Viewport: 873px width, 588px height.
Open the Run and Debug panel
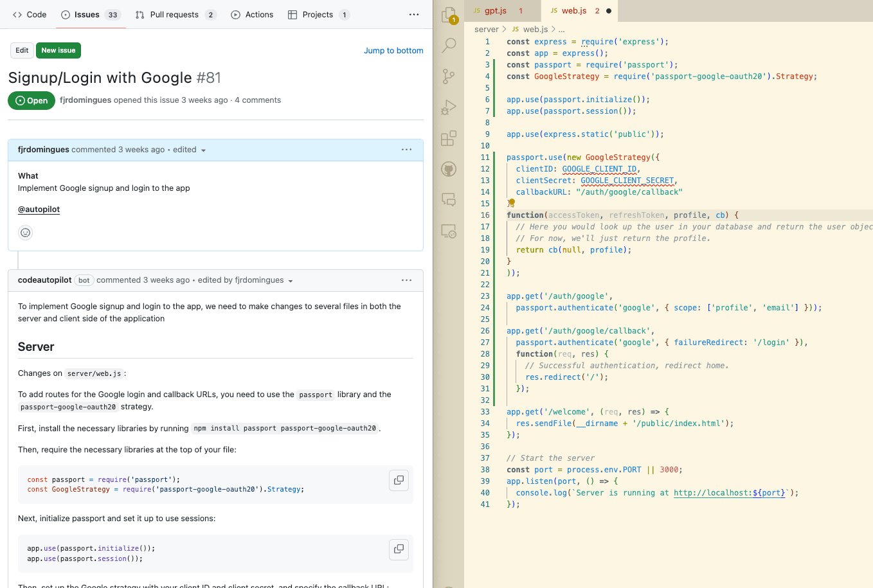coord(449,107)
